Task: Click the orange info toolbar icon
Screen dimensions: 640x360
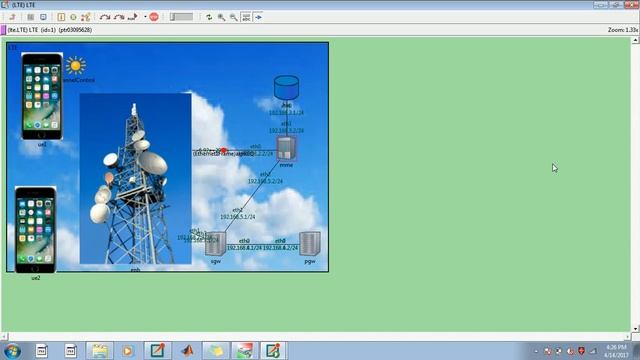Action: pyautogui.click(x=61, y=17)
